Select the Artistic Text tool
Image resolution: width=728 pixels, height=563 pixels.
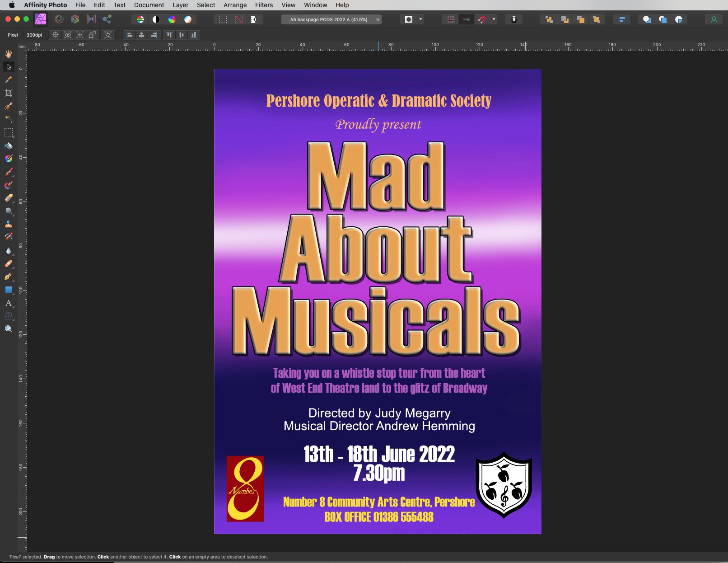[9, 303]
